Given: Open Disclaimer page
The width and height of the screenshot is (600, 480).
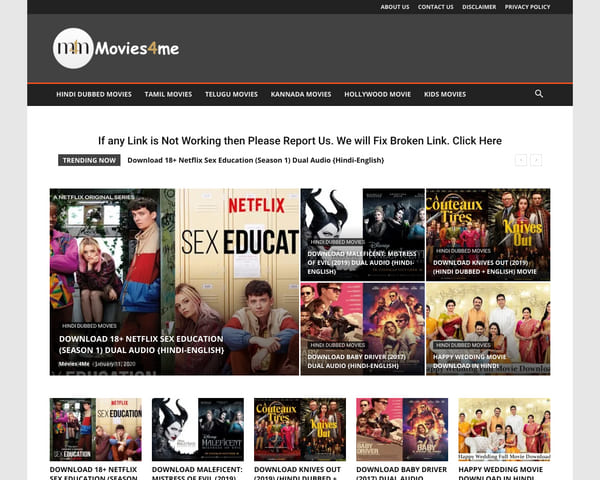Looking at the screenshot, I should point(479,7).
